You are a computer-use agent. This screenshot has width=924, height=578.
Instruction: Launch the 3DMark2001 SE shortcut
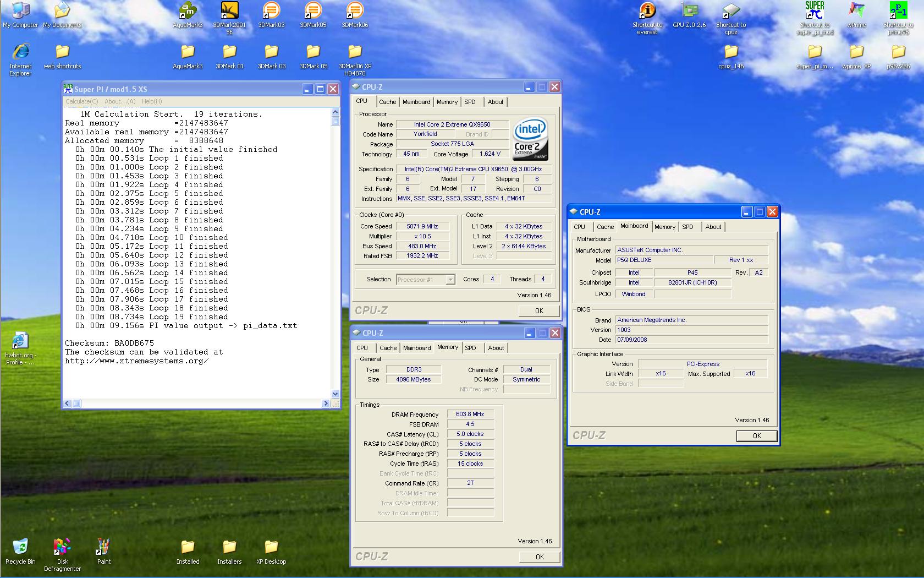pyautogui.click(x=229, y=18)
